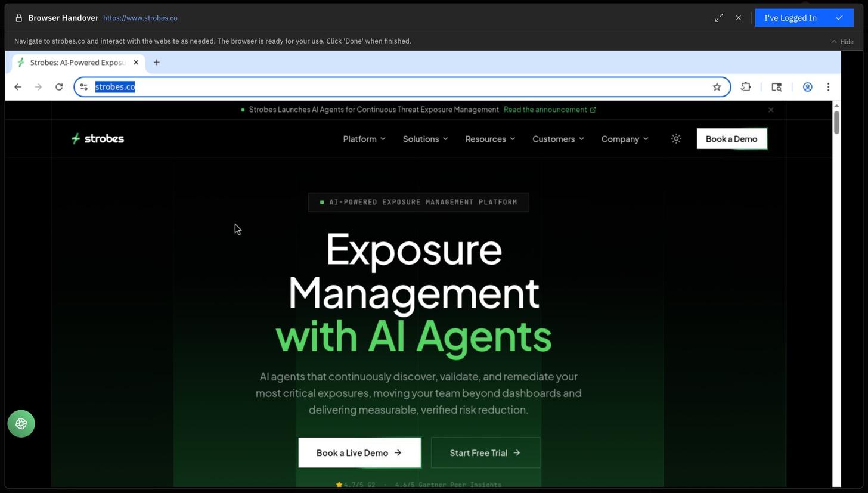Open the Read the announcement link
The height and width of the screenshot is (493, 868).
[550, 110]
